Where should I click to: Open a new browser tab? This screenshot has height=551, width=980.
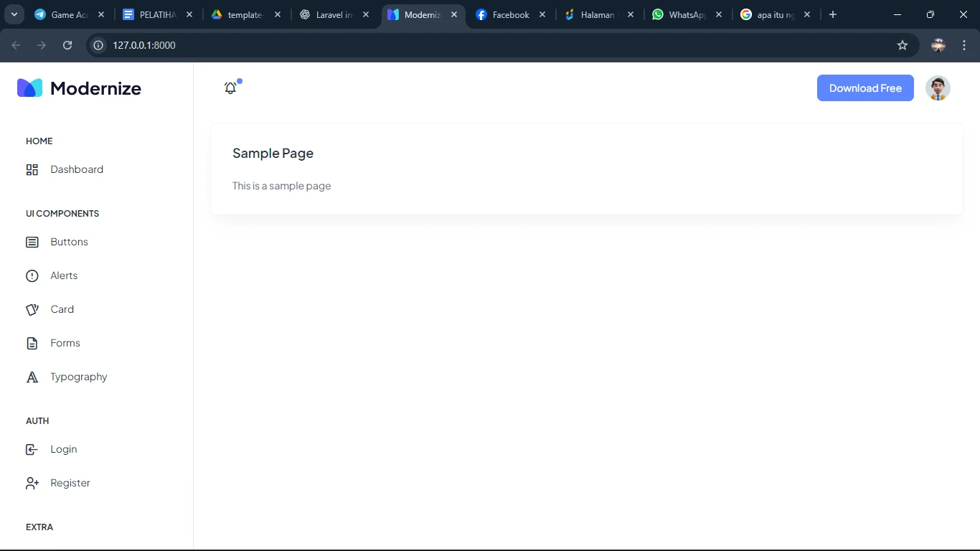(833, 14)
